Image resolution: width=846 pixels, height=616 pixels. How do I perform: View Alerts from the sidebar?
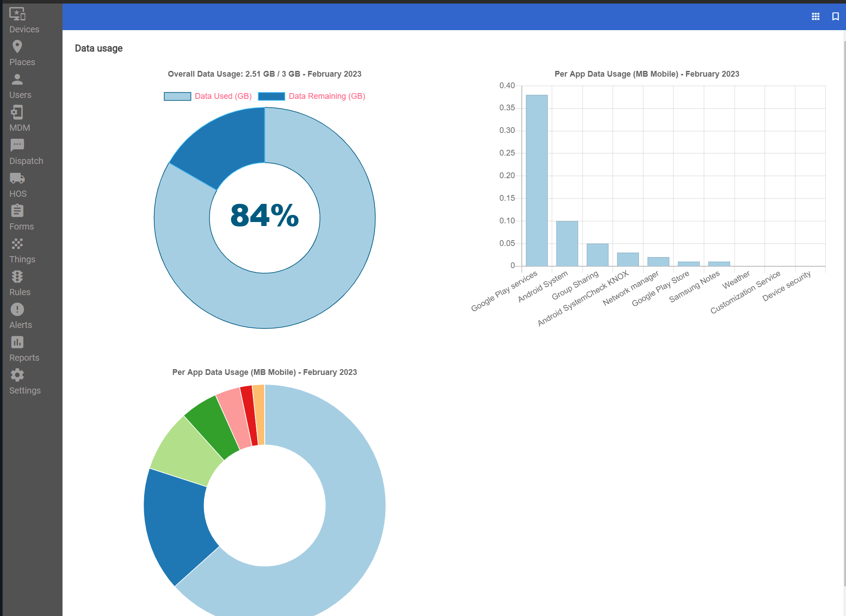[17, 309]
